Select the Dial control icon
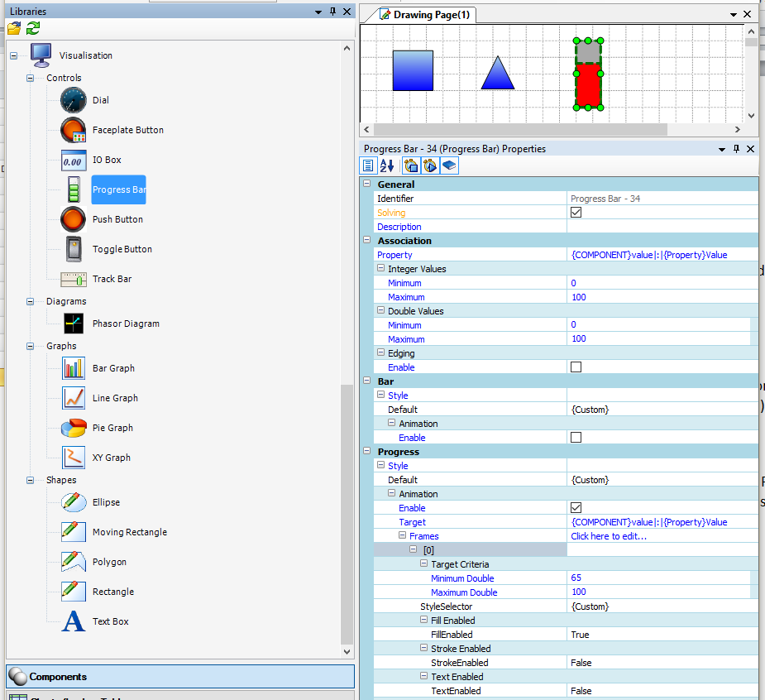This screenshot has height=700, width=765. coord(74,100)
